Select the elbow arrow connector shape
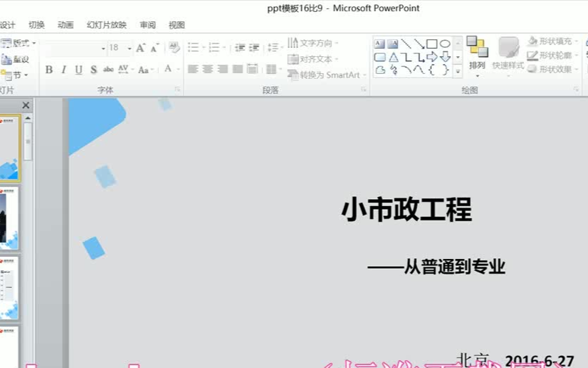The width and height of the screenshot is (588, 368). point(419,57)
